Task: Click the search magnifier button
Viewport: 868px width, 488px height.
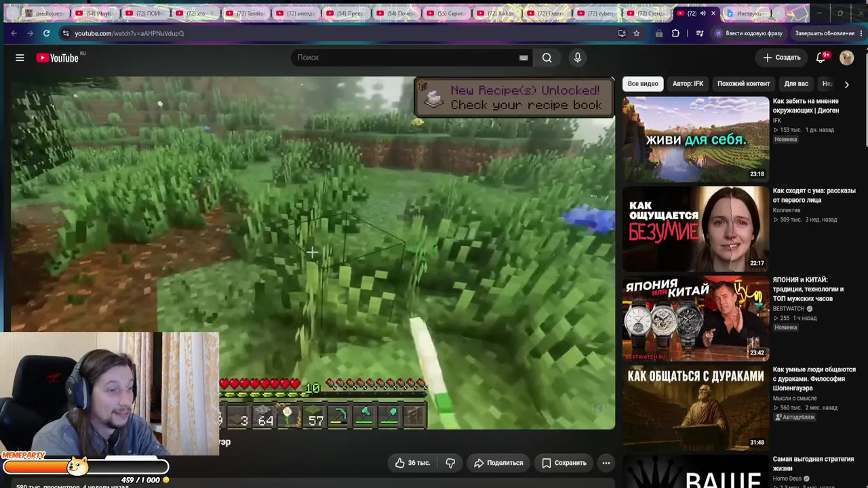Action: 547,58
